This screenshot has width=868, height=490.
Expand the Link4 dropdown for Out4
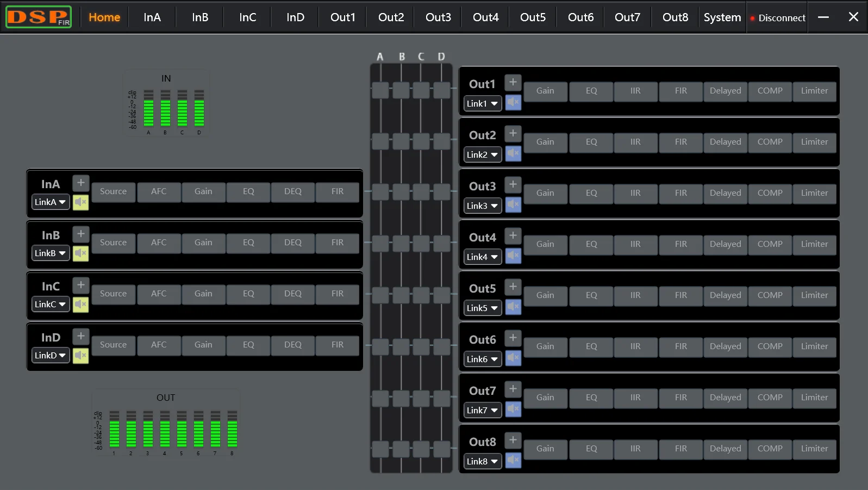(x=482, y=257)
